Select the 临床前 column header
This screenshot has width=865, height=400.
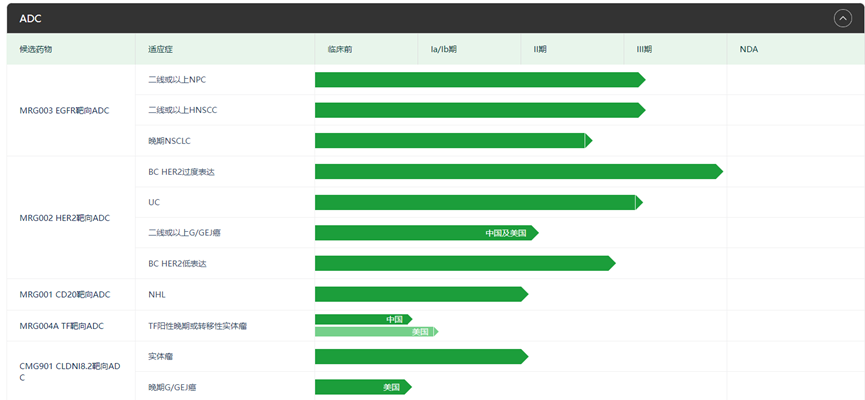click(x=340, y=49)
